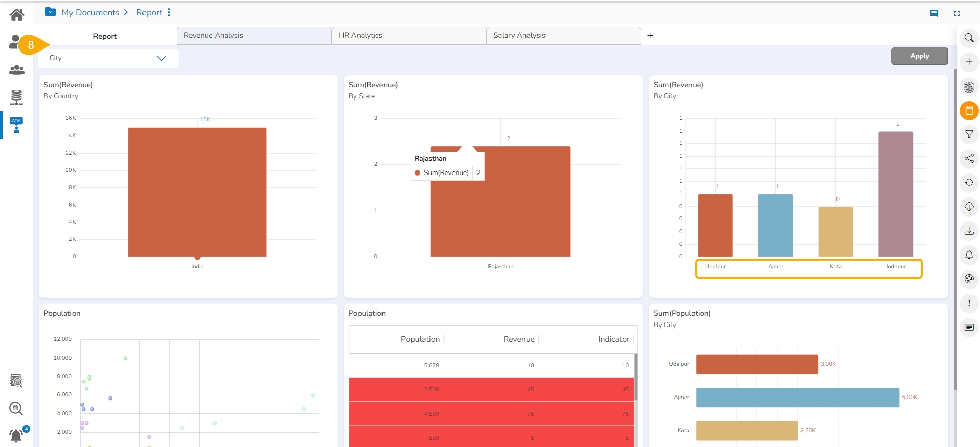The width and height of the screenshot is (980, 447).
Task: Switch to the Revenue Analysis tab
Action: click(254, 36)
